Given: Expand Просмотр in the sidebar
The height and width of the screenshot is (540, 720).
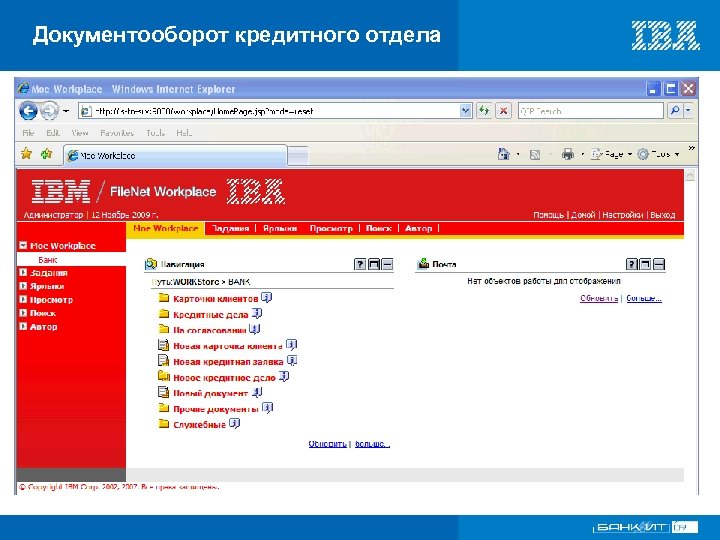Looking at the screenshot, I should tap(23, 299).
